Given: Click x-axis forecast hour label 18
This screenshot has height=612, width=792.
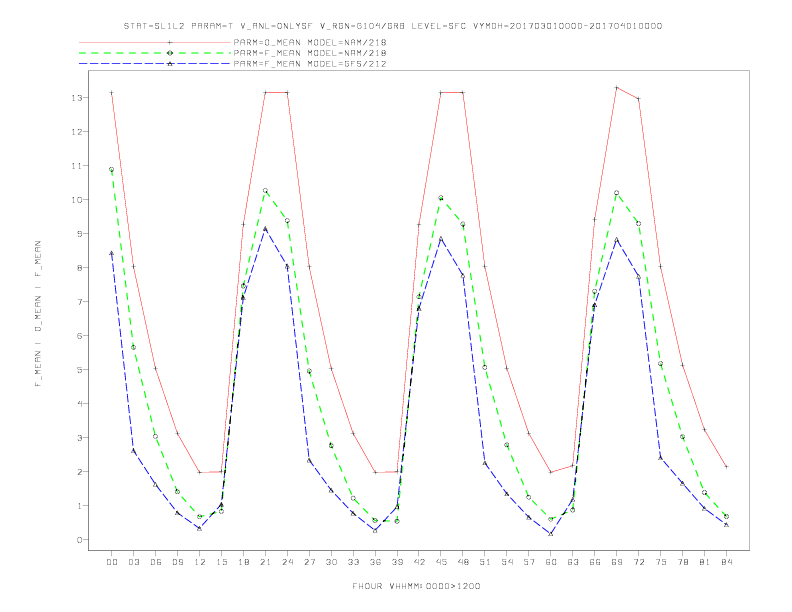Looking at the screenshot, I should point(243,562).
